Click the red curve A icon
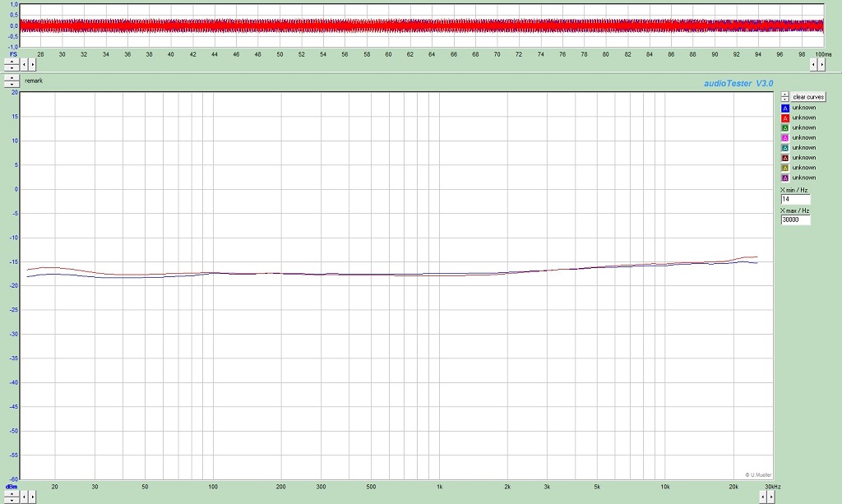Image resolution: width=842 pixels, height=504 pixels. coord(785,118)
